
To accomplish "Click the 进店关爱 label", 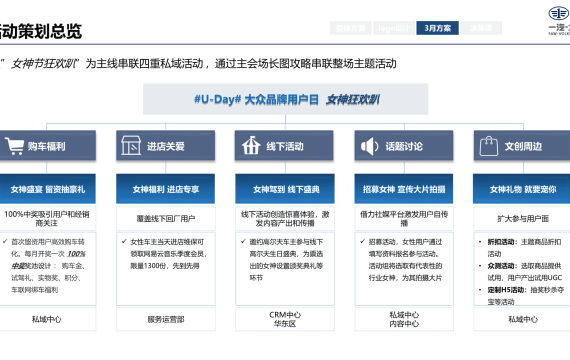I will pos(166,147).
